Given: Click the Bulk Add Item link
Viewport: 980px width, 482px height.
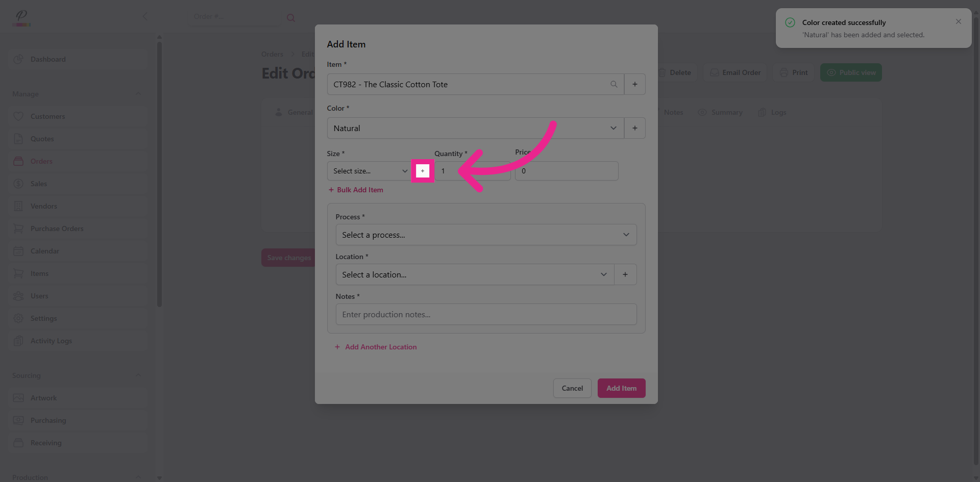Looking at the screenshot, I should coord(360,190).
